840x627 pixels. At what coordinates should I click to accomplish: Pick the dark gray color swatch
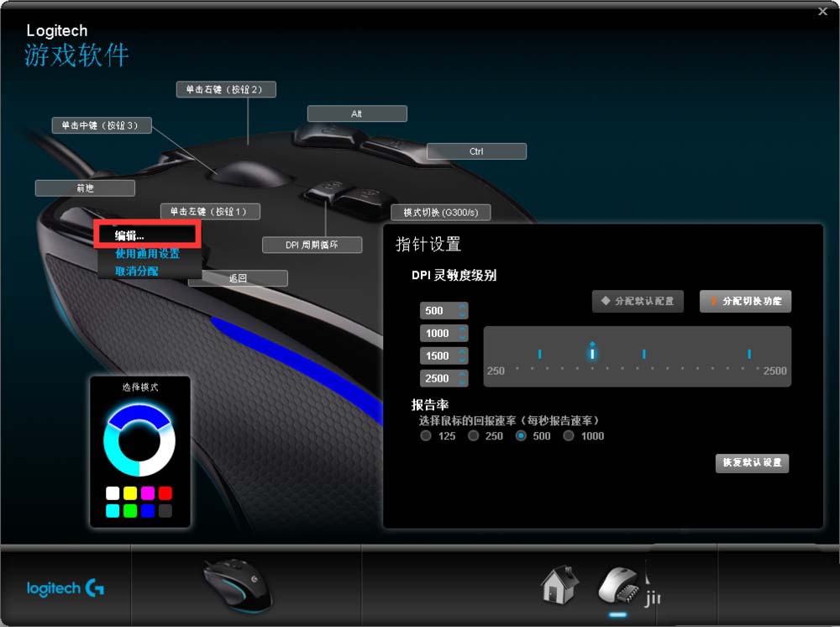165,511
